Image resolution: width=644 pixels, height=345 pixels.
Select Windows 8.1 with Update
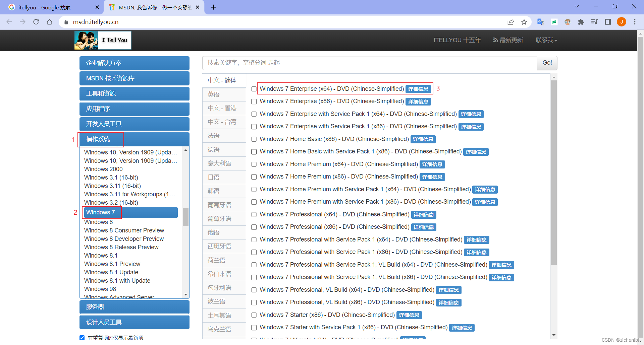(x=117, y=281)
